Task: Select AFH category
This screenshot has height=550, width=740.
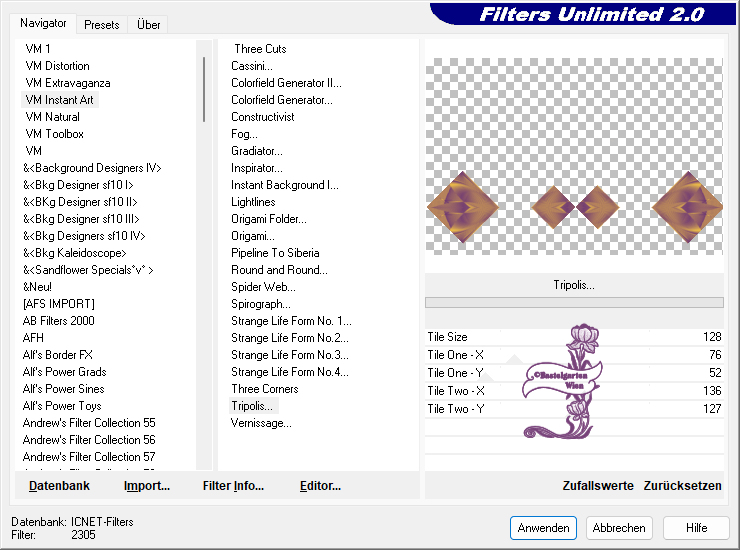Action: click(33, 338)
